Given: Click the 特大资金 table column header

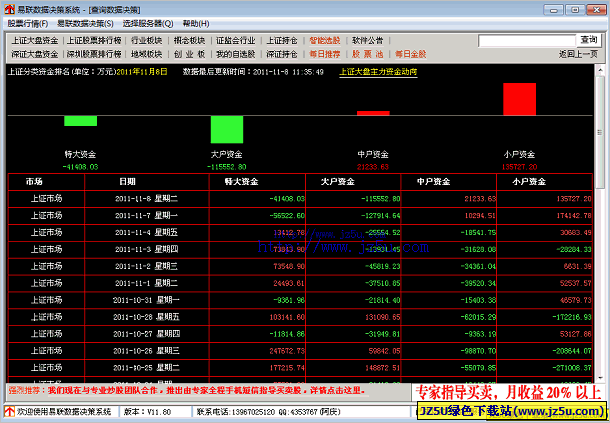Looking at the screenshot, I should (x=257, y=182).
